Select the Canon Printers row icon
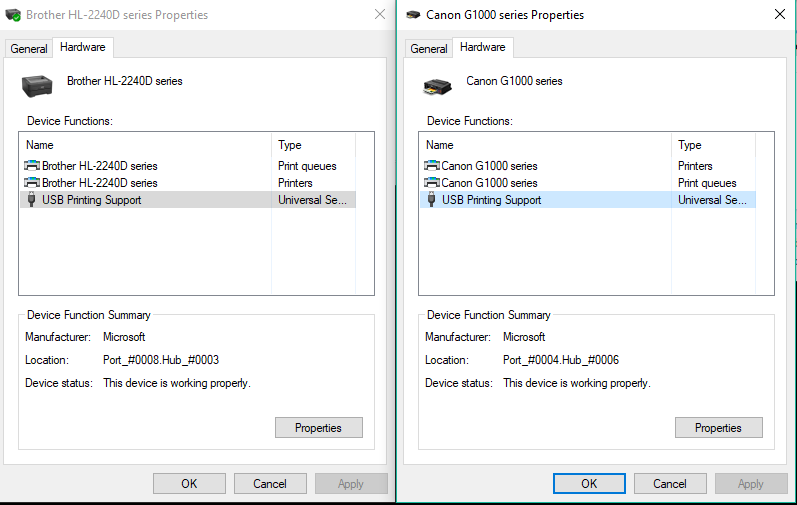The width and height of the screenshot is (797, 505). click(432, 166)
